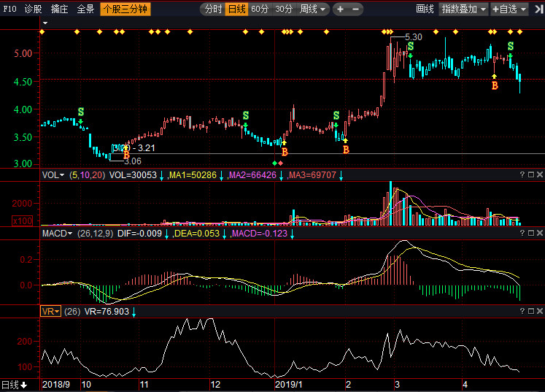The width and height of the screenshot is (545, 392).
Task: Click the S sell marker in mid-December
Action: (x=246, y=115)
